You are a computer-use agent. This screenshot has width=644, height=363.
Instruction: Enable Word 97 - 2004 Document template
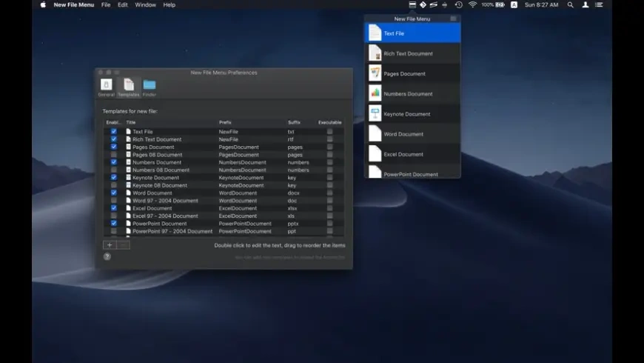click(114, 200)
